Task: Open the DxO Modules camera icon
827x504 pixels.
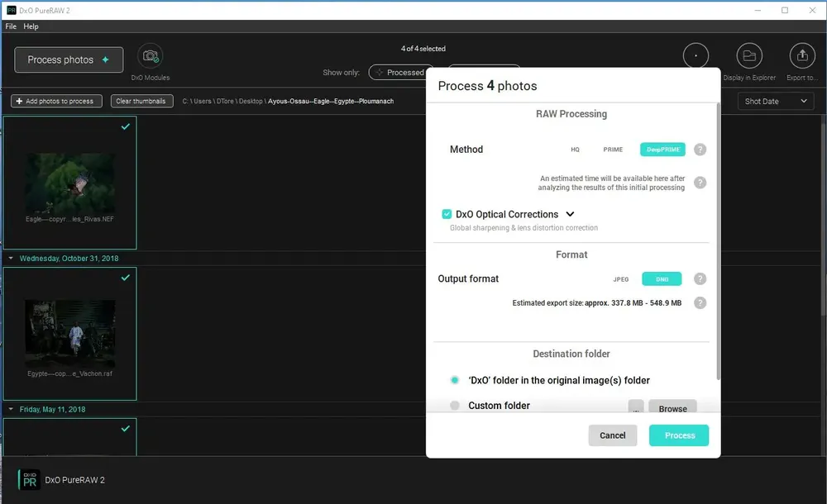Action: click(x=151, y=56)
